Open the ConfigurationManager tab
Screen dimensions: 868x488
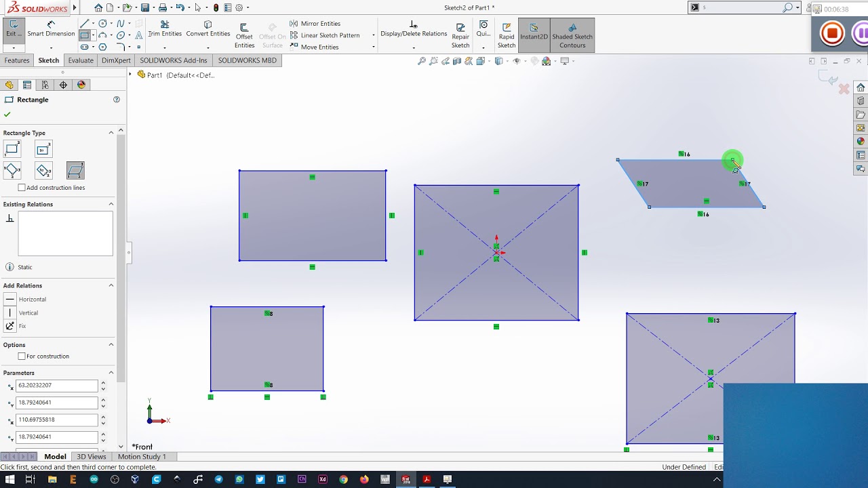(45, 85)
